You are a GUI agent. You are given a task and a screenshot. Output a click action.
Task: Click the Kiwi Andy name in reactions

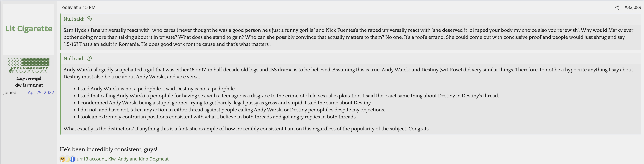[x=118, y=159]
